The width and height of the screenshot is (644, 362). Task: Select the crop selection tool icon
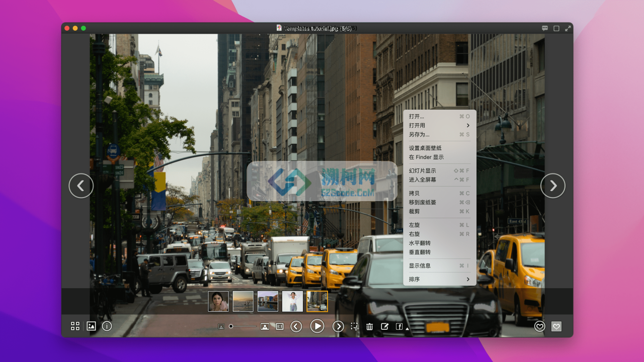click(354, 326)
